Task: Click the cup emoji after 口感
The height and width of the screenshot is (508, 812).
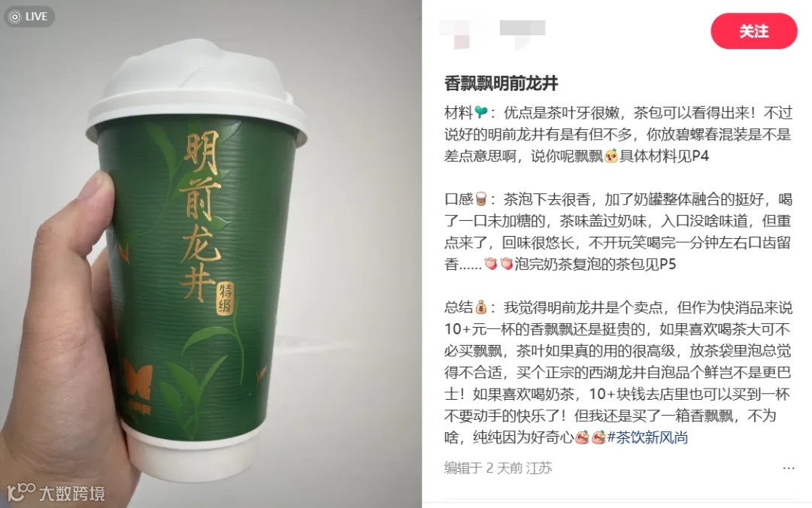Action: [481, 199]
